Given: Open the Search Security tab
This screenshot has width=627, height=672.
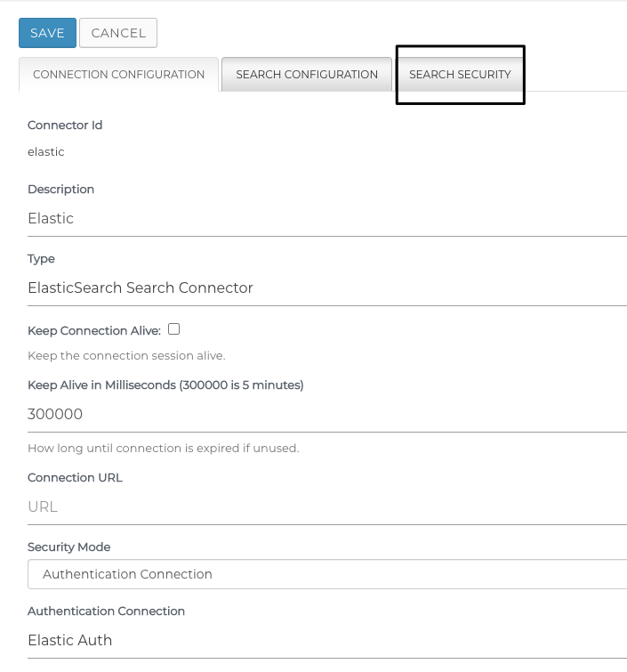Looking at the screenshot, I should [460, 75].
